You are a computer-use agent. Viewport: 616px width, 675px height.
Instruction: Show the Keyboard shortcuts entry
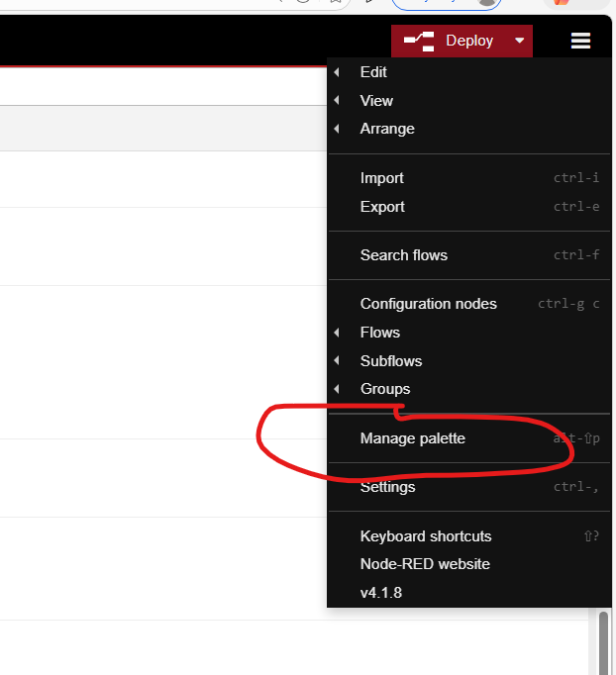(426, 536)
